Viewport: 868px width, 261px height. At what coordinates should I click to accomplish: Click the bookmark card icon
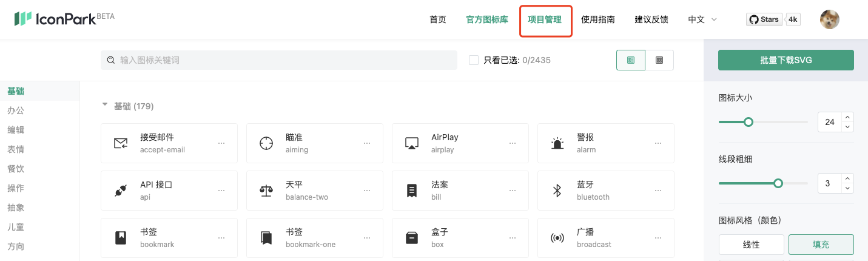[x=121, y=238]
